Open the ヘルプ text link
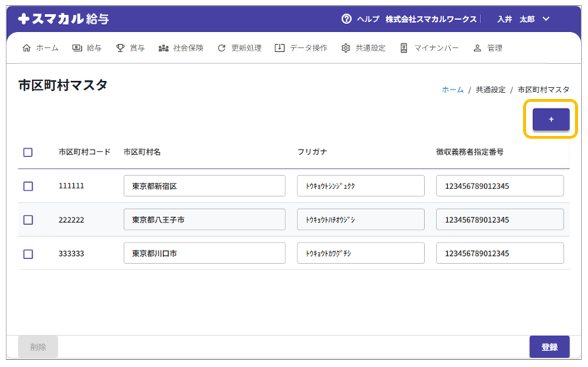Image resolution: width=588 pixels, height=367 pixels. (x=368, y=19)
